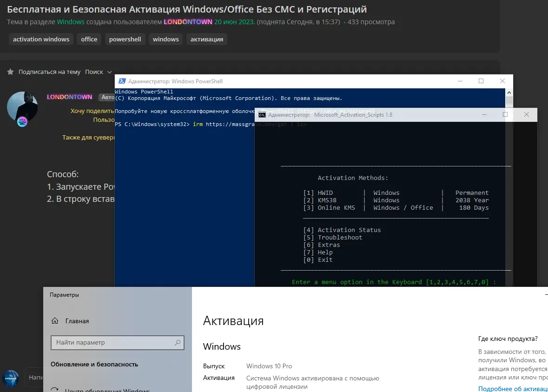Open the Поиск dropdown chevron
548x392 pixels.
[110, 72]
